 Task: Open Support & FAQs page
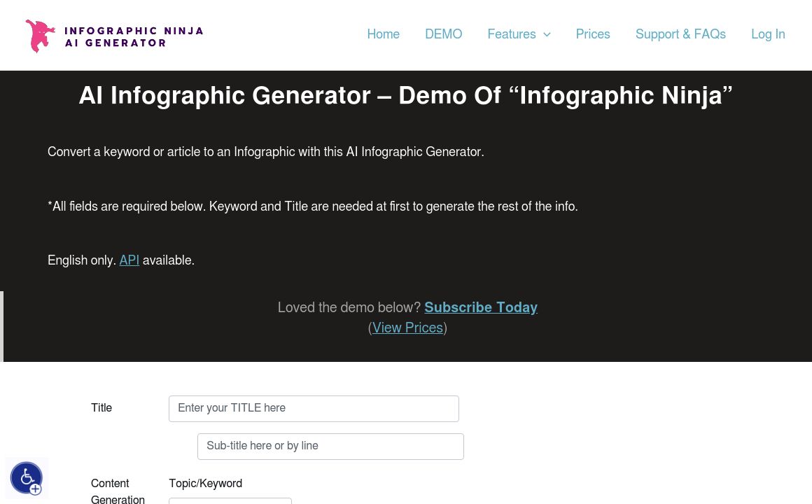[x=680, y=35]
